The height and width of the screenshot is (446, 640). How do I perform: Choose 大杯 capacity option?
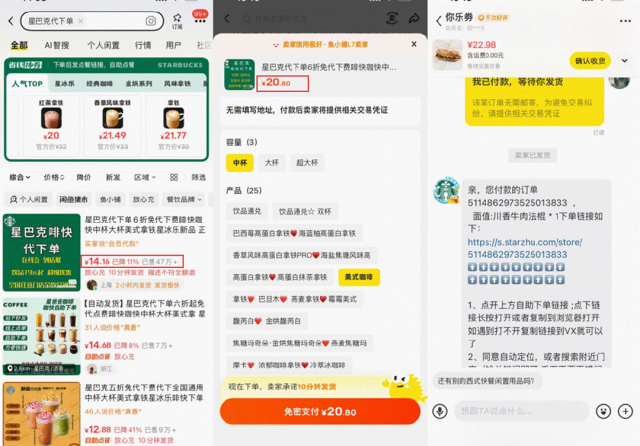click(x=271, y=163)
